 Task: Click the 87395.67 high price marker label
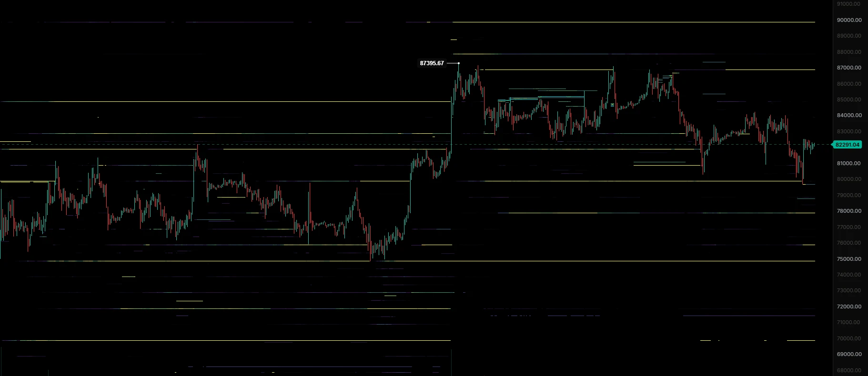tap(432, 63)
